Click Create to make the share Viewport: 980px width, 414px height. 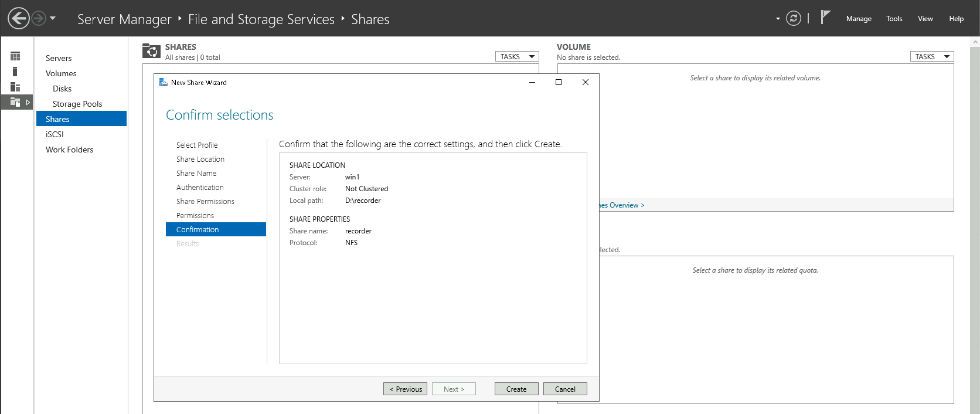[516, 389]
